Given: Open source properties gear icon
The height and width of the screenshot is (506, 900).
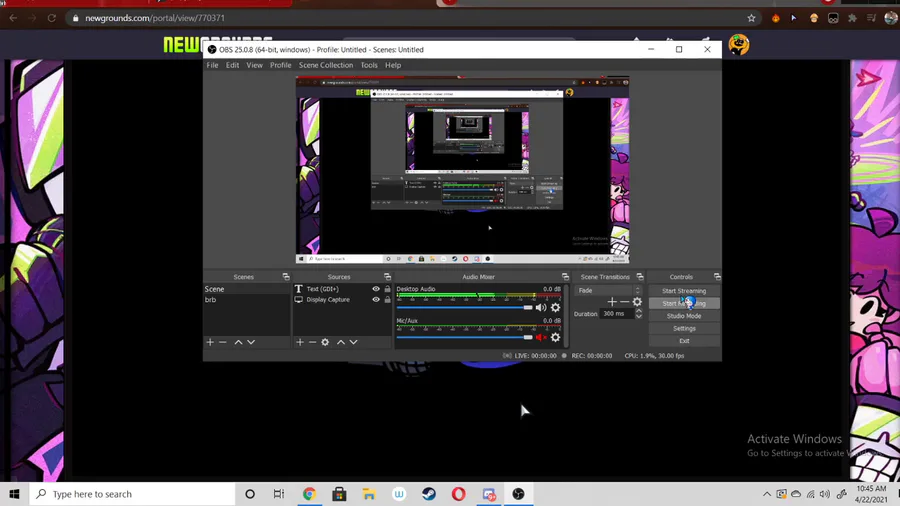Looking at the screenshot, I should [325, 342].
